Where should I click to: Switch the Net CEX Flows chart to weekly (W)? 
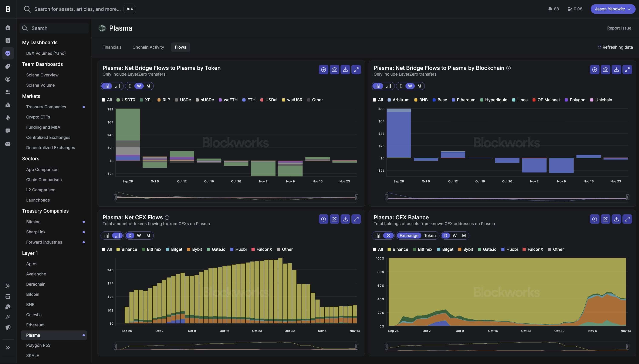coord(139,236)
